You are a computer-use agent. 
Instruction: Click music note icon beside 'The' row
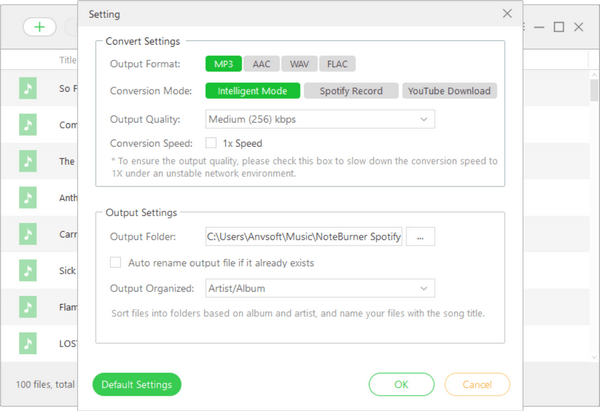(x=28, y=161)
